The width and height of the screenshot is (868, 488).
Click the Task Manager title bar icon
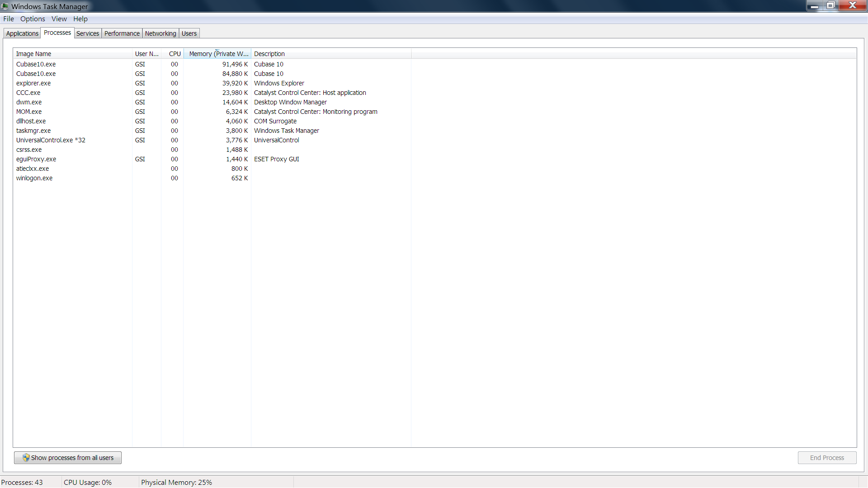coord(5,6)
